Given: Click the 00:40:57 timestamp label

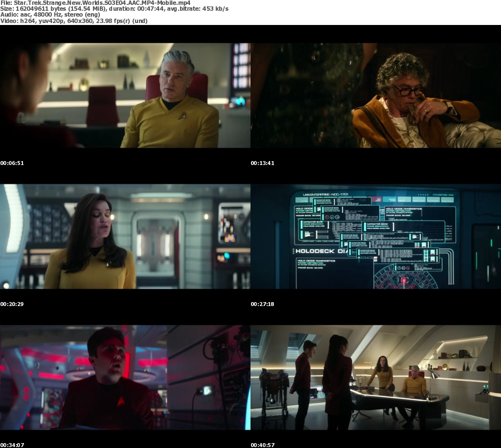Looking at the screenshot, I should click(x=262, y=445).
